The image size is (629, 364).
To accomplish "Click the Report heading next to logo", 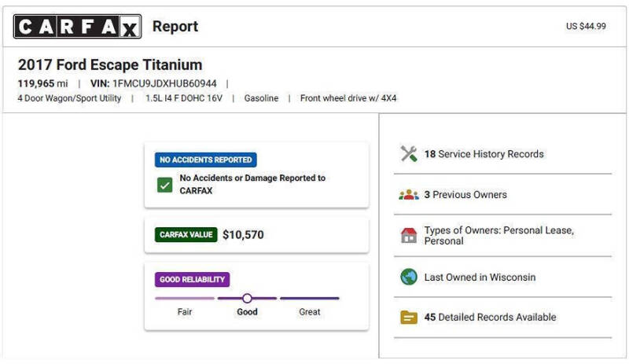I will (175, 27).
